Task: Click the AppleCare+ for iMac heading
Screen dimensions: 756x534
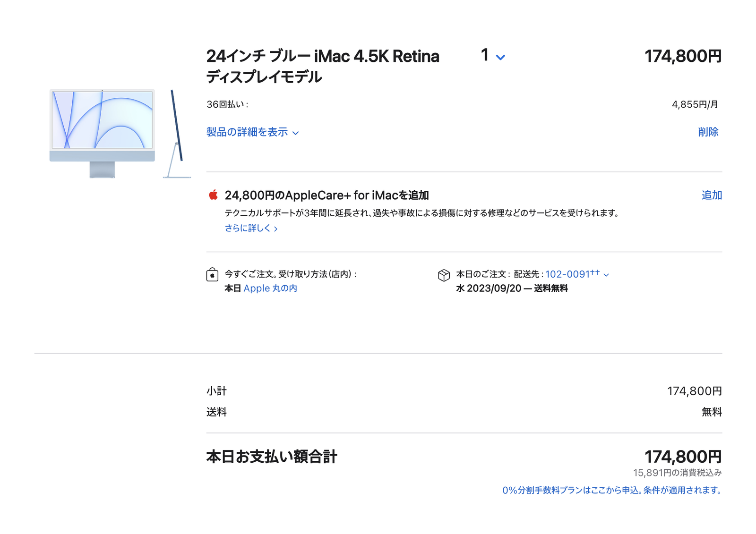Action: (327, 195)
